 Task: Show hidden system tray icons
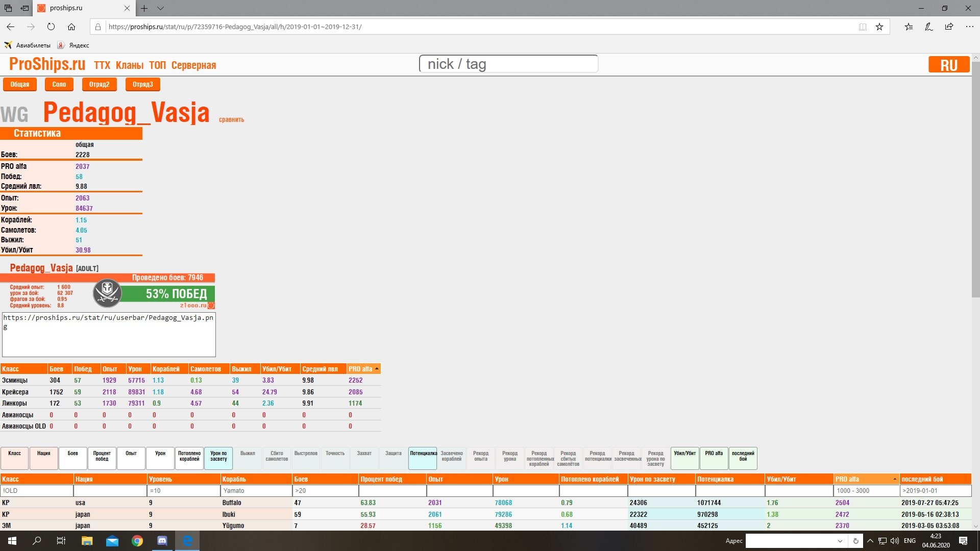click(870, 541)
